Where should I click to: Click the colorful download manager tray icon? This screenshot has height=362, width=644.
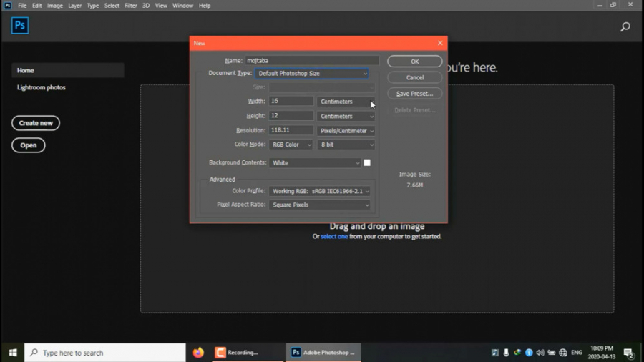click(517, 352)
